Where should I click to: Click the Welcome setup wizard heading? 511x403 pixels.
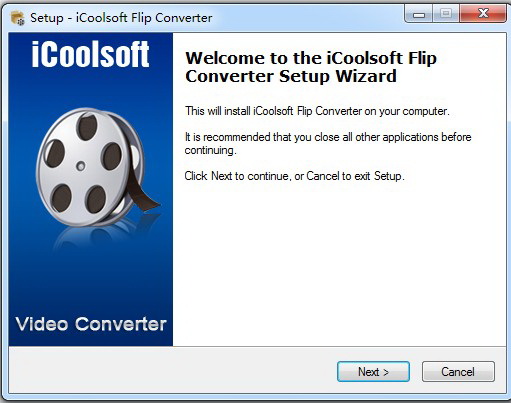click(x=311, y=67)
